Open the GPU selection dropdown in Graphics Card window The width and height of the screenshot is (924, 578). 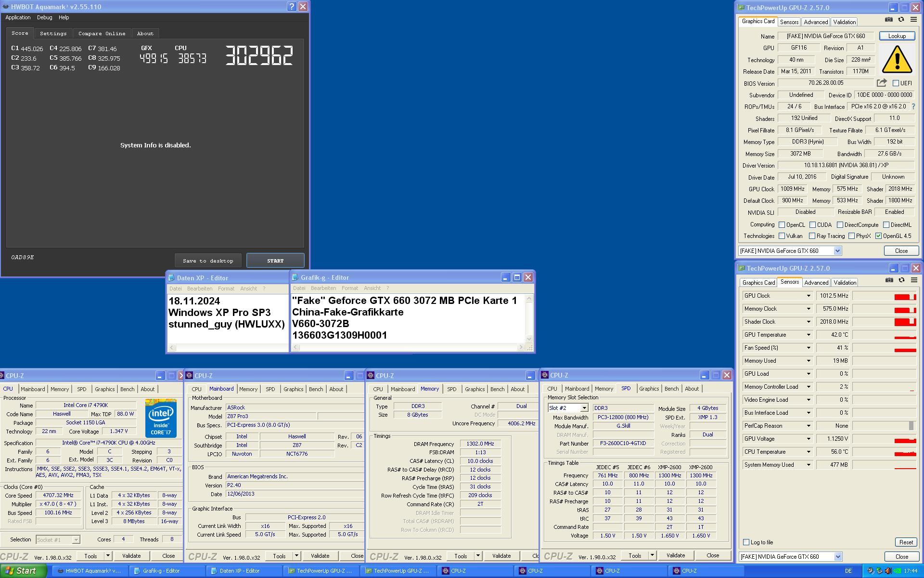pos(837,251)
